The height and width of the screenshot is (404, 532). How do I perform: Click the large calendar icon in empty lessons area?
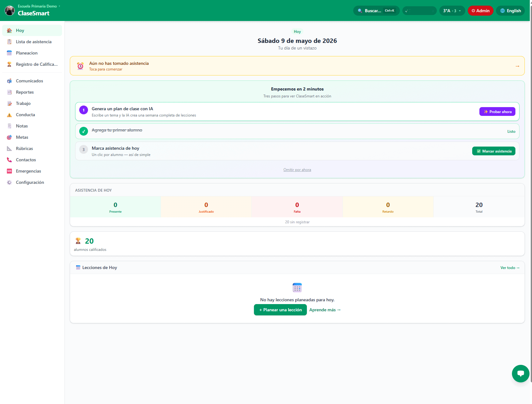point(297,287)
